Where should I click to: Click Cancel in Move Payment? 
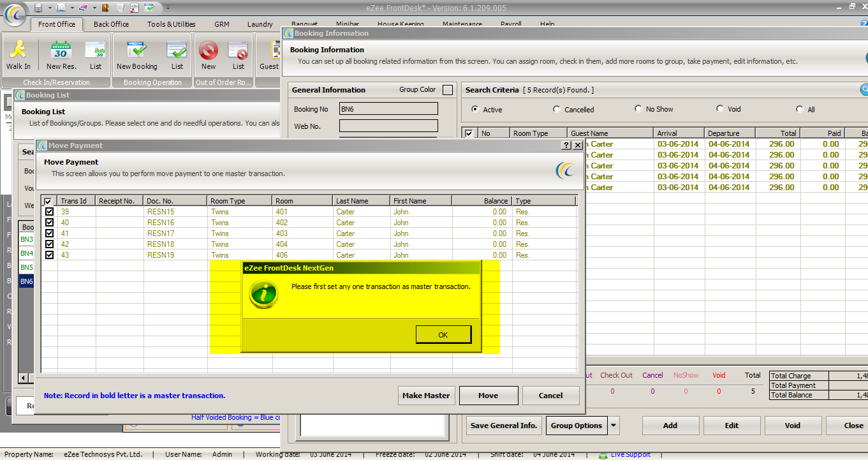[550, 396]
